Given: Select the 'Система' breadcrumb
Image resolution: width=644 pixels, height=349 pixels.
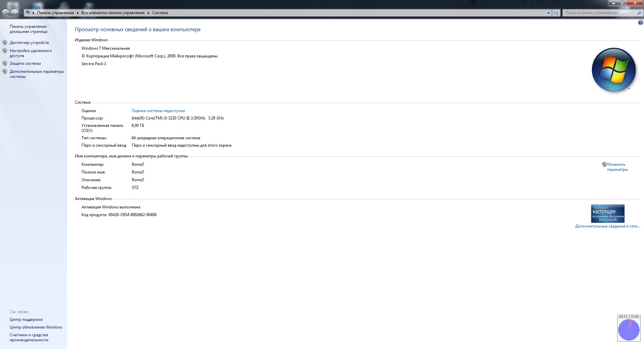Looking at the screenshot, I should [160, 13].
